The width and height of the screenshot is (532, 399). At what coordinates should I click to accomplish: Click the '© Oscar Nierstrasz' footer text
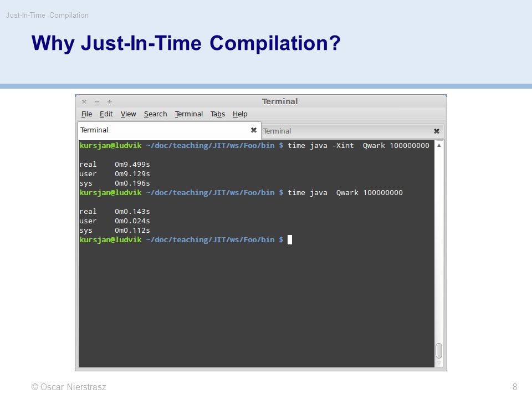pyautogui.click(x=69, y=387)
